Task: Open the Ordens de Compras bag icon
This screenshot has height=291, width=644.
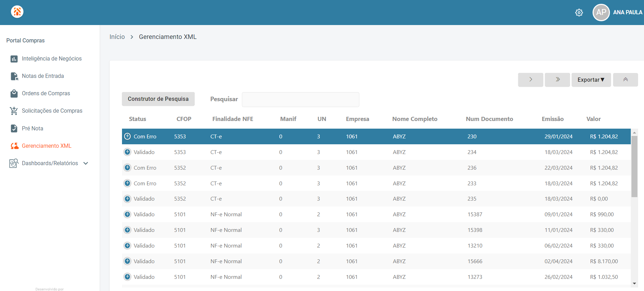Action: (14, 94)
